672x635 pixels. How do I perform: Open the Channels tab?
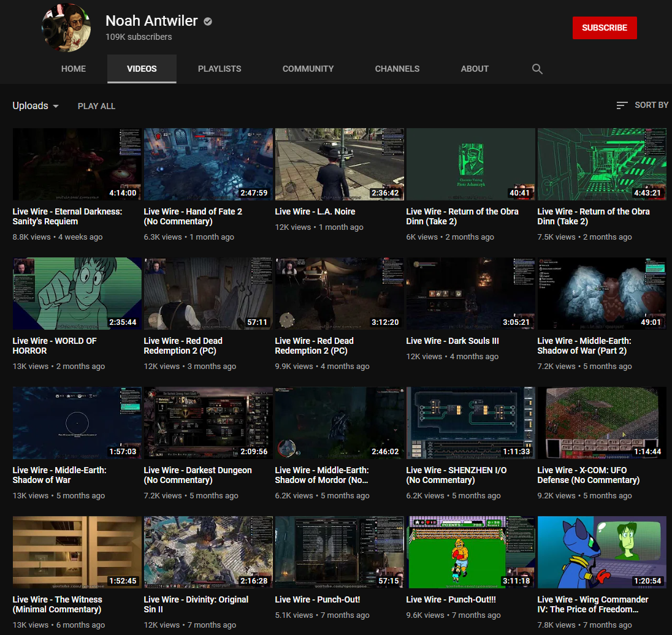coord(397,69)
